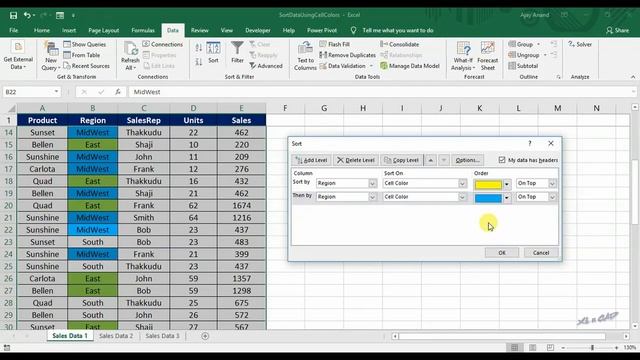The width and height of the screenshot is (640, 360).
Task: Open the Developer tab
Action: [x=258, y=30]
